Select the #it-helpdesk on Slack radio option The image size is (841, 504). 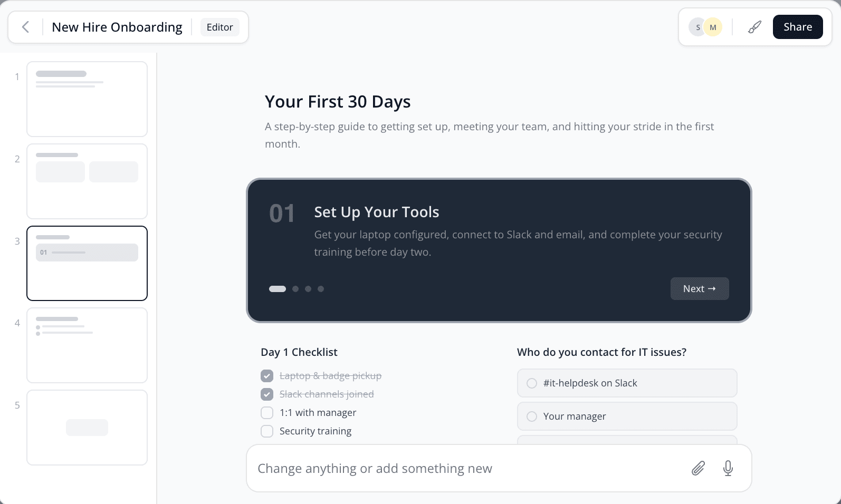(x=532, y=383)
